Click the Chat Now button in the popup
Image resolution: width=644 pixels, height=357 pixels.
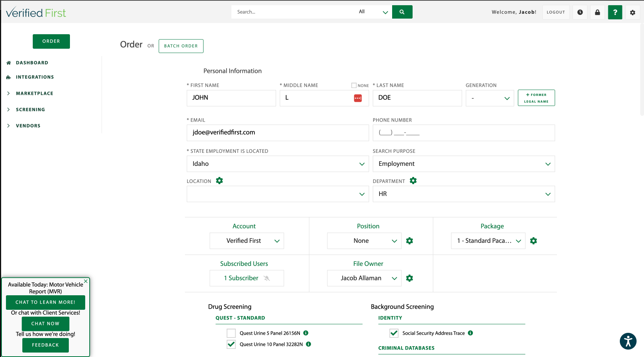[x=45, y=324]
